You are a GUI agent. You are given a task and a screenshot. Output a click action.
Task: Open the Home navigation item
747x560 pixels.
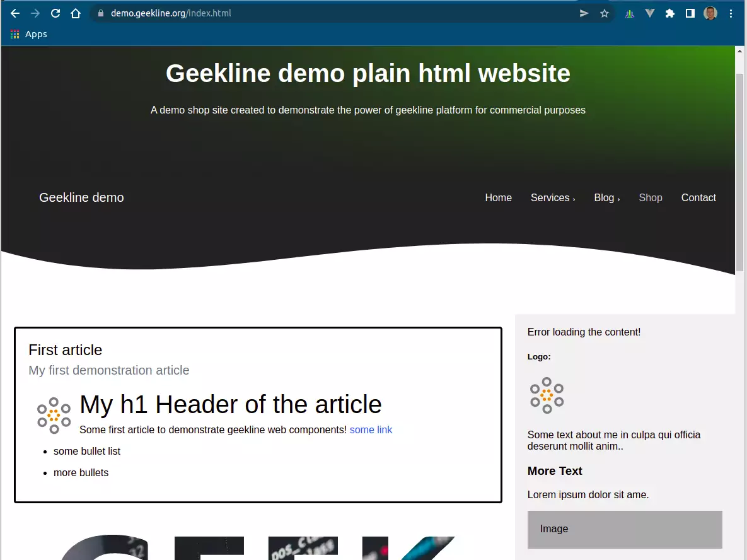(499, 197)
